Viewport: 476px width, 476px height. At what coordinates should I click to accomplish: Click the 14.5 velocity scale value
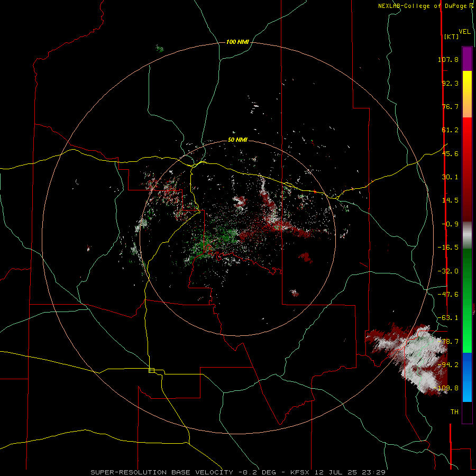[x=450, y=200]
